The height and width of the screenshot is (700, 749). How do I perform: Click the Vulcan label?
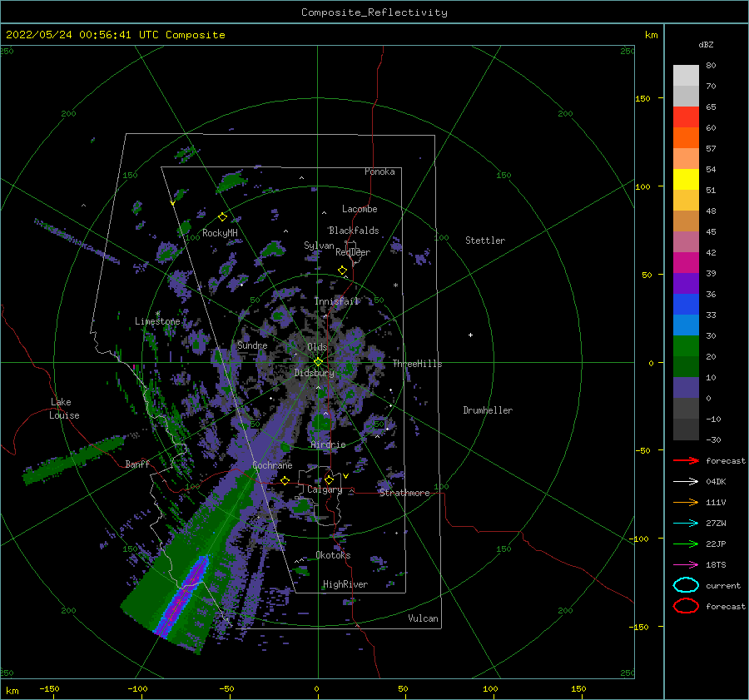[423, 618]
